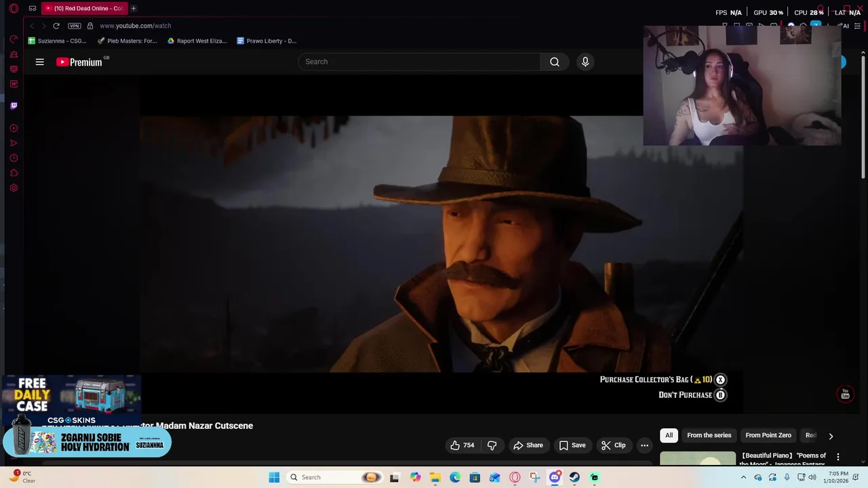Image resolution: width=868 pixels, height=488 pixels.
Task: Share this video
Action: point(528,445)
